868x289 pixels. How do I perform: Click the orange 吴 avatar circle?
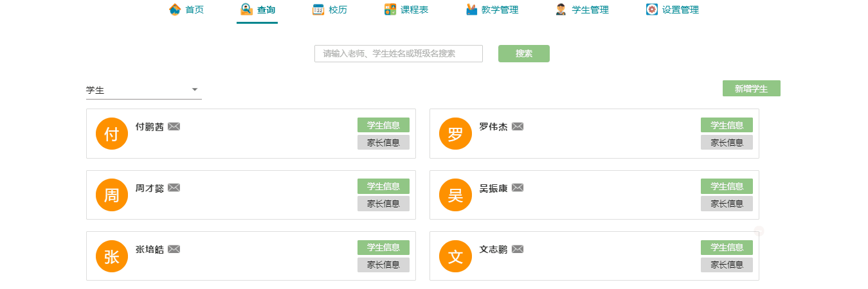pos(455,195)
